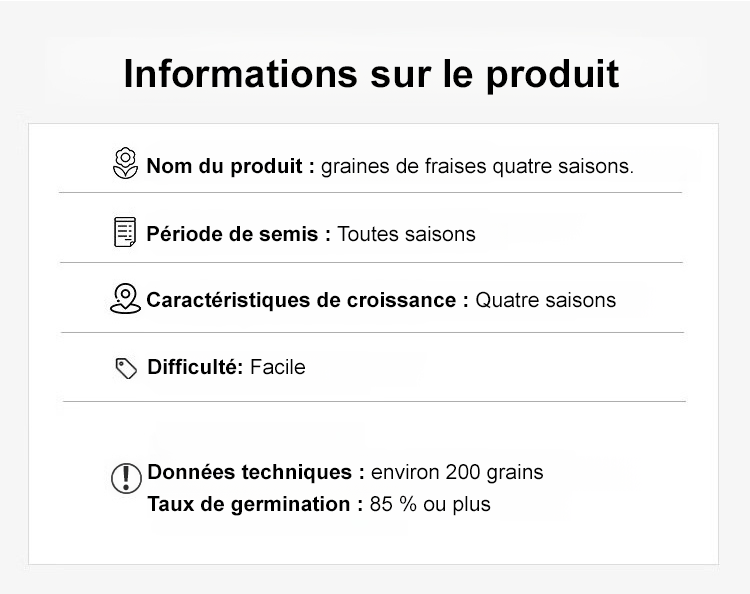Click the Informations sur le produit heading
The height and width of the screenshot is (594, 750).
(x=372, y=74)
